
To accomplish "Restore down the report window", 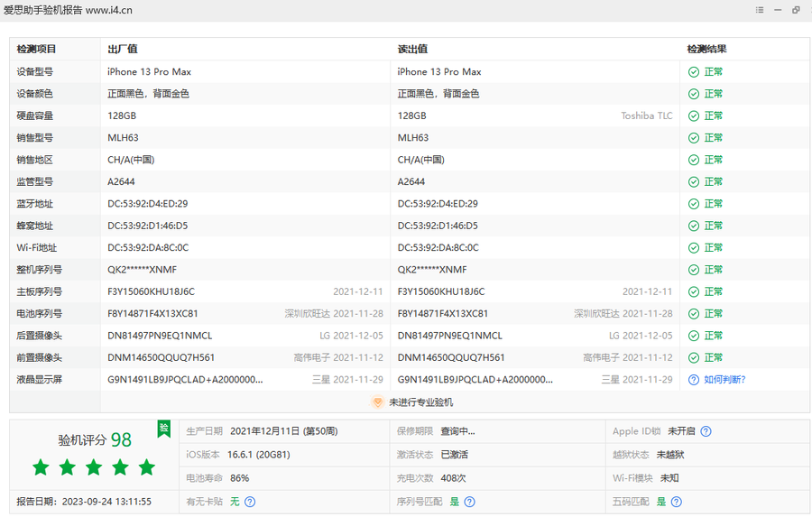I will coord(796,10).
